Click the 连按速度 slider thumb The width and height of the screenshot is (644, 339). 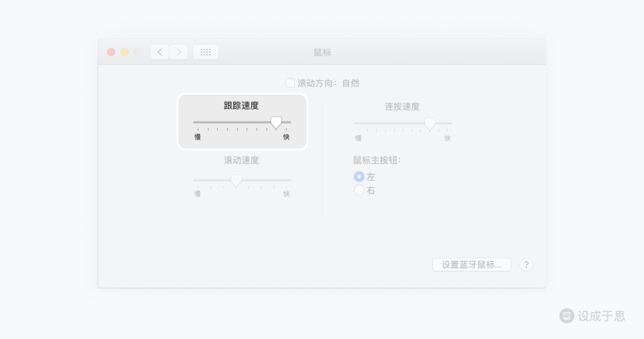pyautogui.click(x=430, y=124)
